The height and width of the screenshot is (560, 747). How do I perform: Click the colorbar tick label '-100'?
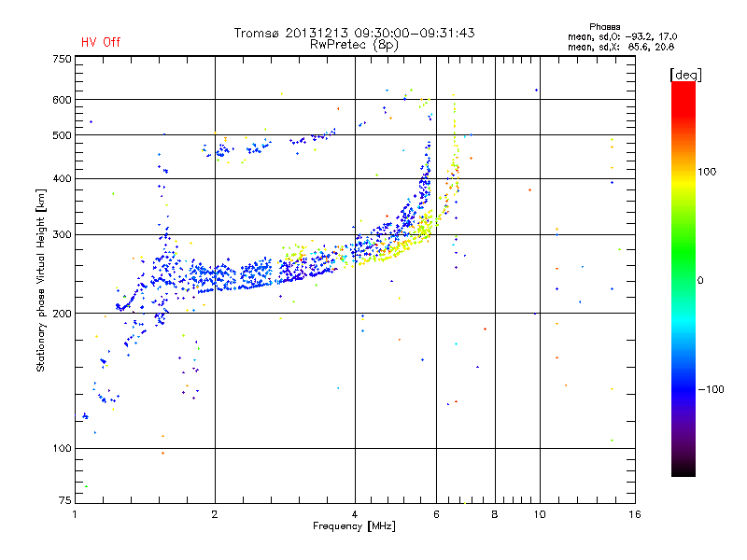pyautogui.click(x=712, y=389)
